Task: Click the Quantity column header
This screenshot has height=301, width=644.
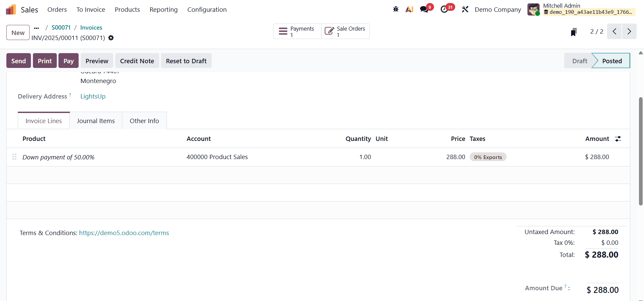Action: [358, 139]
